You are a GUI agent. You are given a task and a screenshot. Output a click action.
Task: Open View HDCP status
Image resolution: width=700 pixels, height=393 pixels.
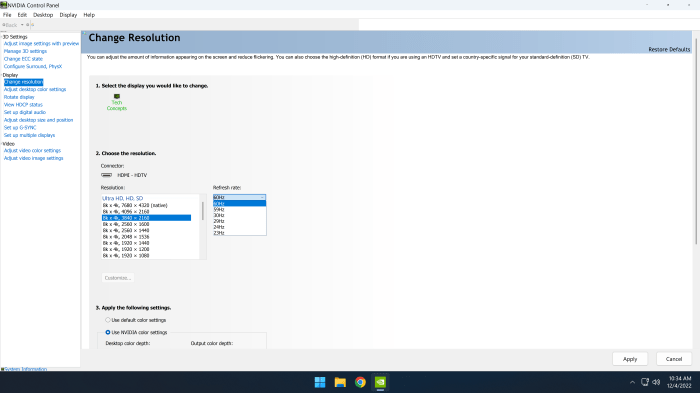[23, 105]
